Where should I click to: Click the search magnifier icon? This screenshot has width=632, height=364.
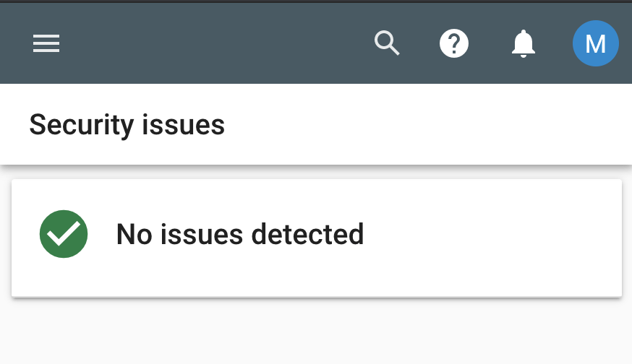(387, 44)
